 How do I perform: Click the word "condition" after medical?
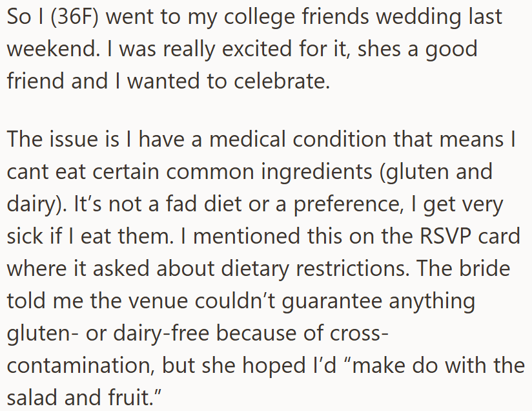(x=340, y=140)
